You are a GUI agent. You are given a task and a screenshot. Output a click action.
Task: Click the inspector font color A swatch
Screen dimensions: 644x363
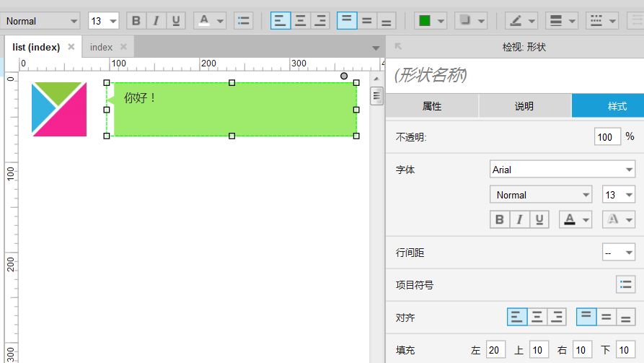click(x=570, y=219)
